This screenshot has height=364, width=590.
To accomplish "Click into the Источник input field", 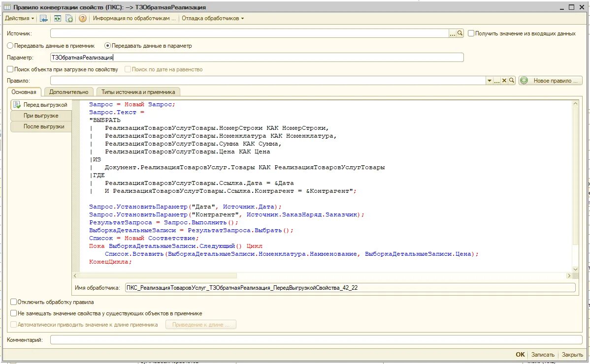I will pyautogui.click(x=249, y=33).
